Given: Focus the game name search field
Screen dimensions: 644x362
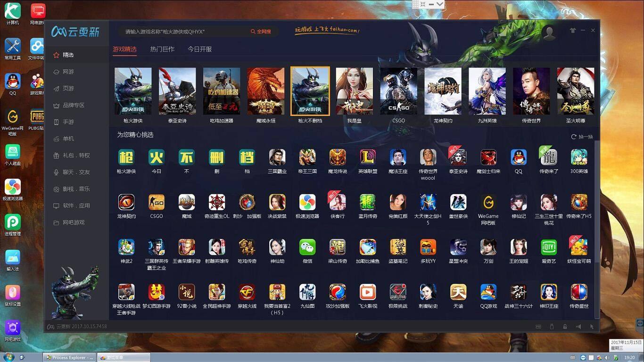Looking at the screenshot, I should tap(184, 32).
